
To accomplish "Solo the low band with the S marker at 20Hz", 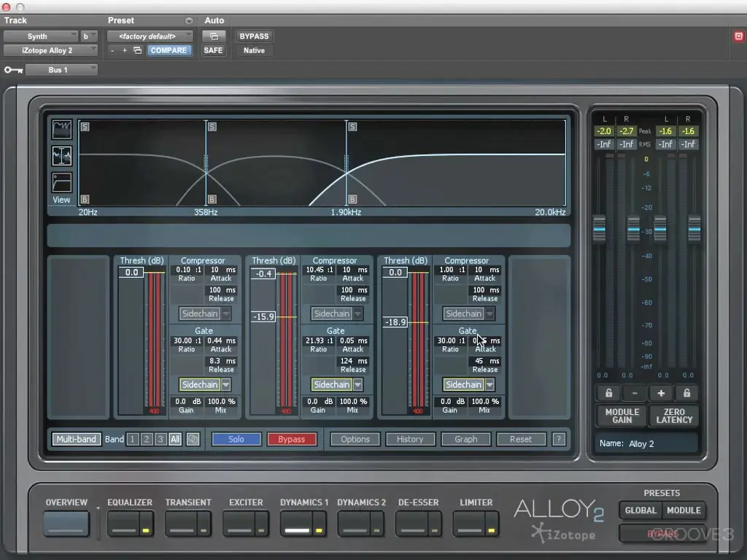I will (85, 127).
